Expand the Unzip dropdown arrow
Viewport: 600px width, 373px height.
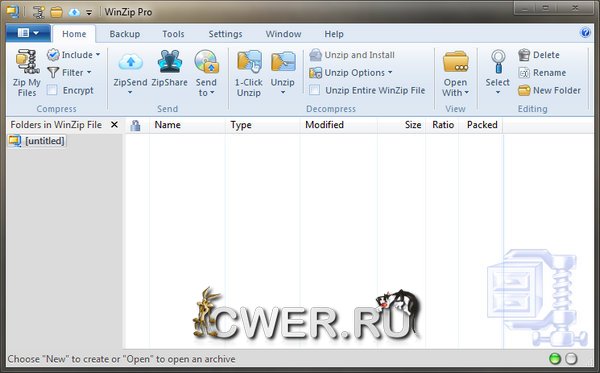coord(283,93)
